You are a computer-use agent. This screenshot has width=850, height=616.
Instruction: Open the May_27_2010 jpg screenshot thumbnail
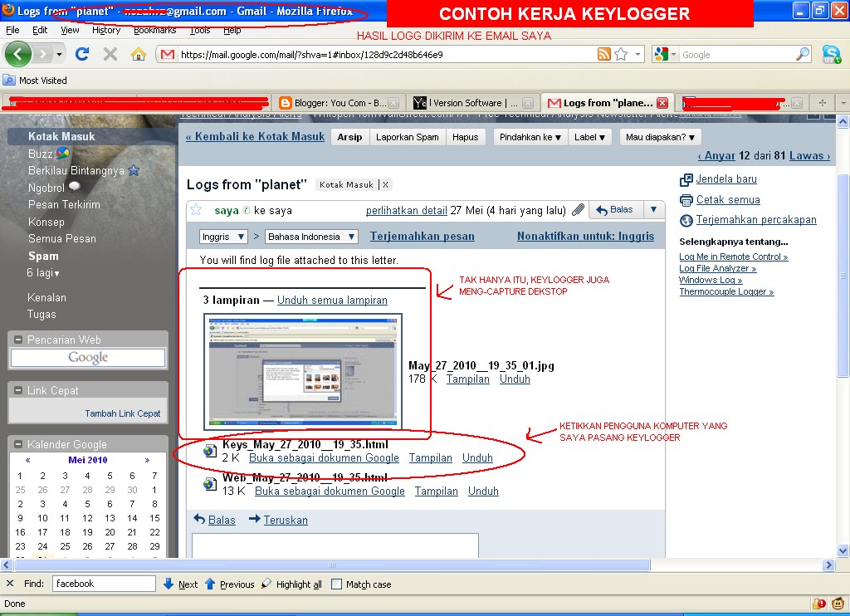[x=302, y=372]
